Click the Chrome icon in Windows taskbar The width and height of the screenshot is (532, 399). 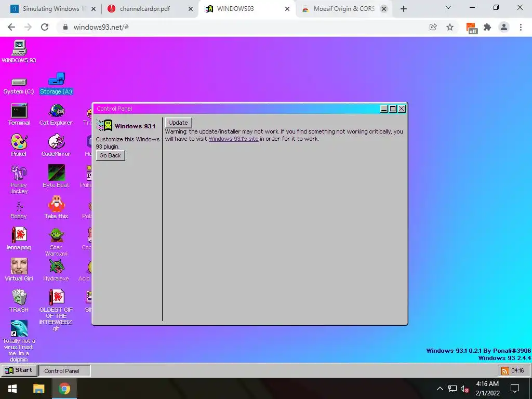pos(64,389)
